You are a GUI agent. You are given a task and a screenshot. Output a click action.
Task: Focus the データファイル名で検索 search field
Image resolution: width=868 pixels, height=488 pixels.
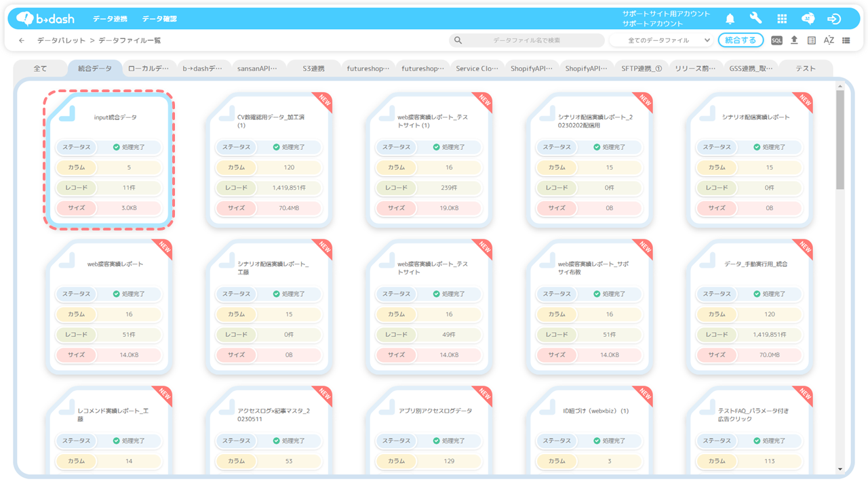click(x=527, y=41)
